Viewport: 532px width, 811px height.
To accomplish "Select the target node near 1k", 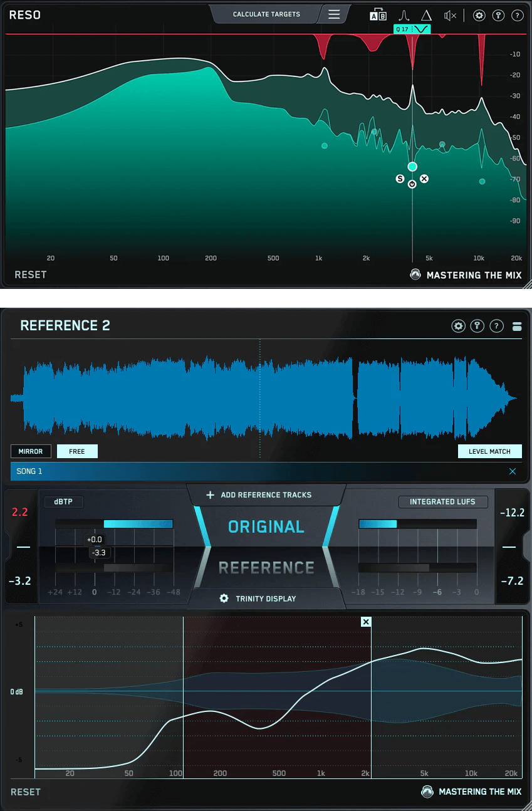I will pyautogui.click(x=325, y=146).
